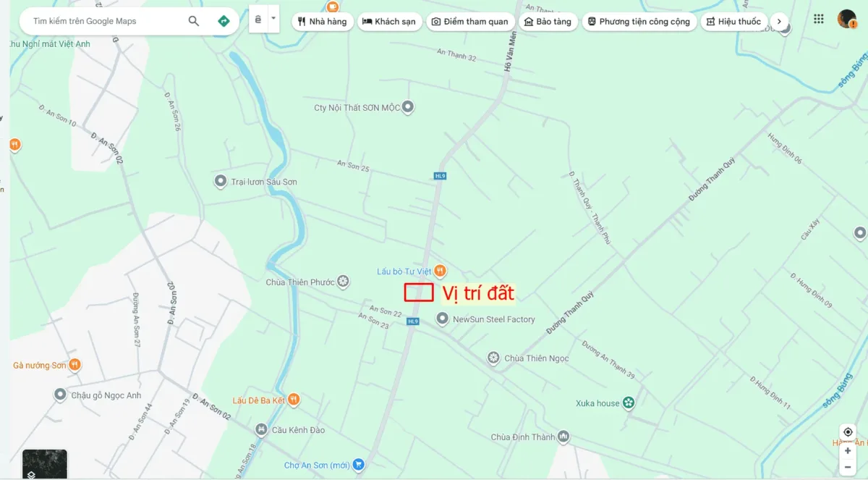The height and width of the screenshot is (480, 868).
Task: Open directions with the blue arrow icon
Action: (224, 21)
